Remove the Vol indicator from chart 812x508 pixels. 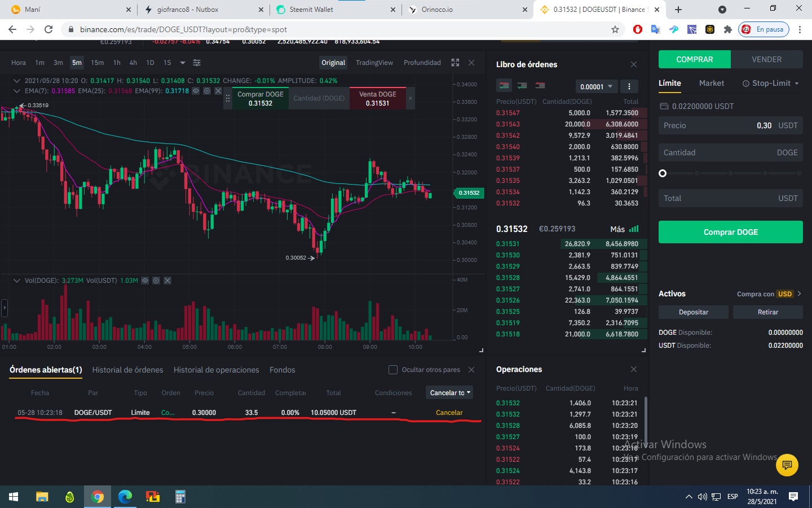tap(167, 281)
